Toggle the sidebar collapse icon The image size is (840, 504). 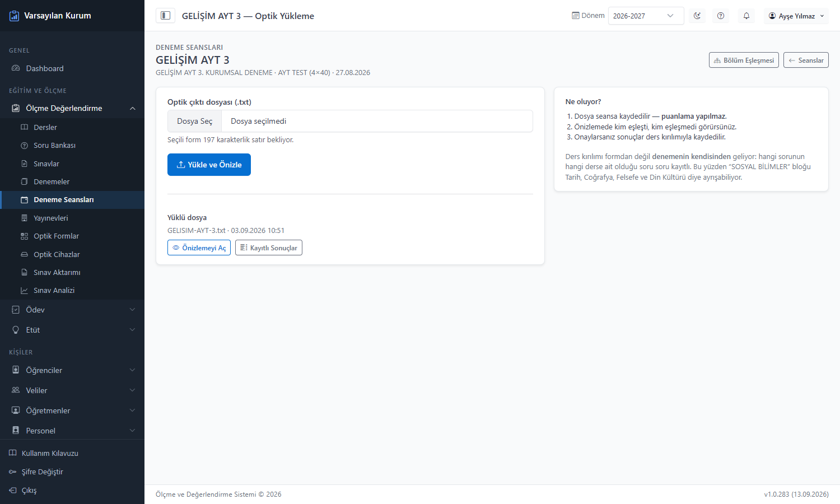coord(165,16)
